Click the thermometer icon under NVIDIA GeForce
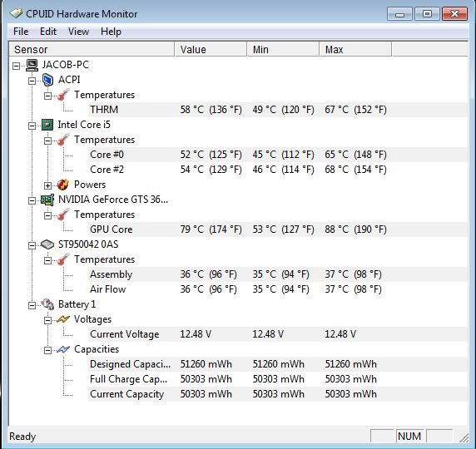Image resolution: width=476 pixels, height=449 pixels. coord(63,215)
